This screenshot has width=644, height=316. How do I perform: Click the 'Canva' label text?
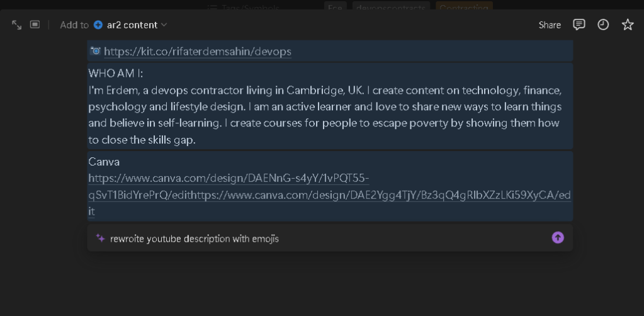point(104,162)
